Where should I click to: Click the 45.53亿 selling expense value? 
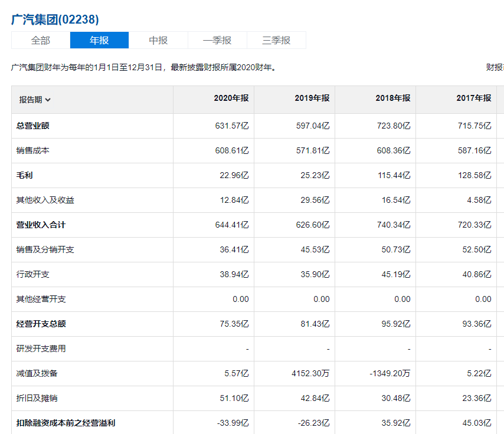click(315, 249)
